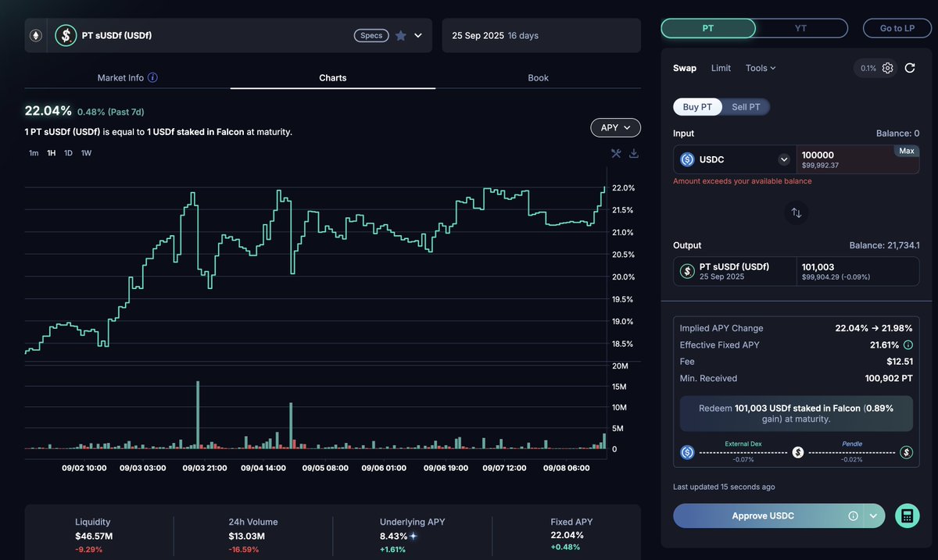Click the PT sUSDf icon in Output
Image resolution: width=938 pixels, height=560 pixels.
(687, 271)
